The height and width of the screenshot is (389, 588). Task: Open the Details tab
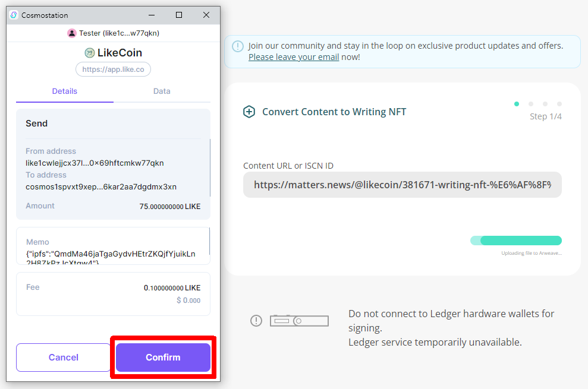pyautogui.click(x=65, y=91)
